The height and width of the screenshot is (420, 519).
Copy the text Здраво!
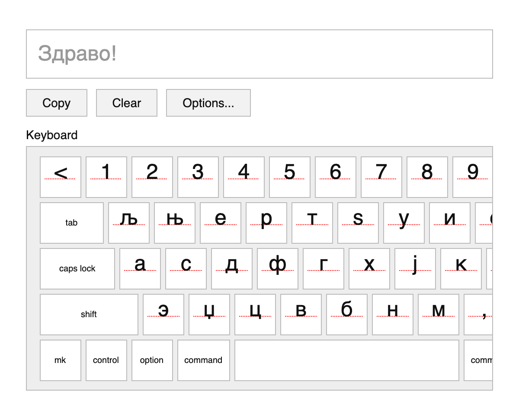click(x=56, y=103)
